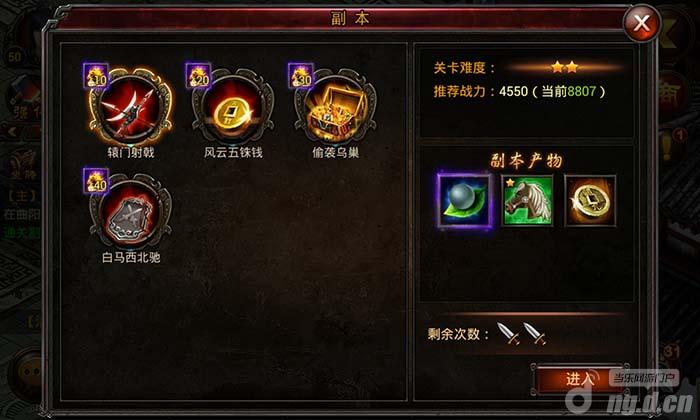This screenshot has width=700, height=420.
Task: Select the 白马西北驰 shield dungeon
Action: coord(130,212)
